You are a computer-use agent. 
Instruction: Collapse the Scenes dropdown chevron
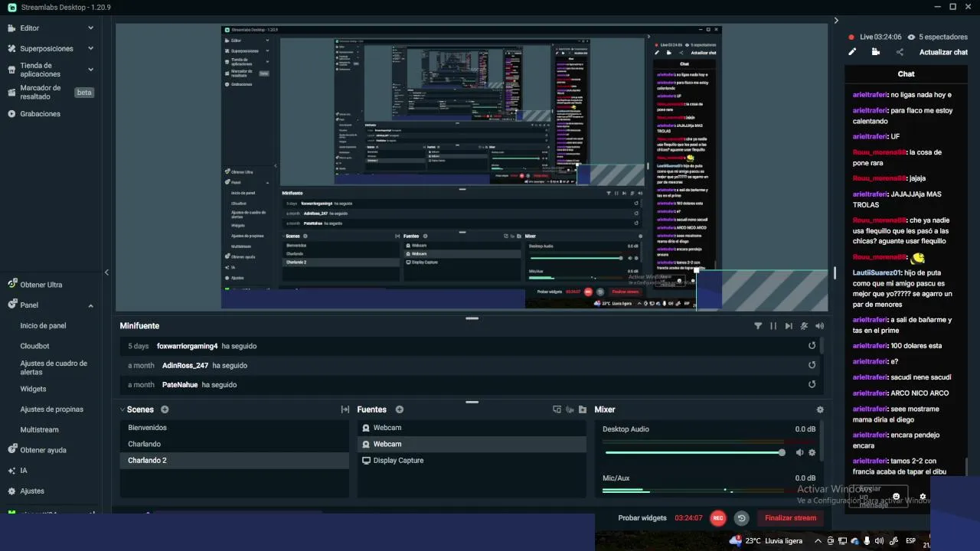[x=122, y=410]
